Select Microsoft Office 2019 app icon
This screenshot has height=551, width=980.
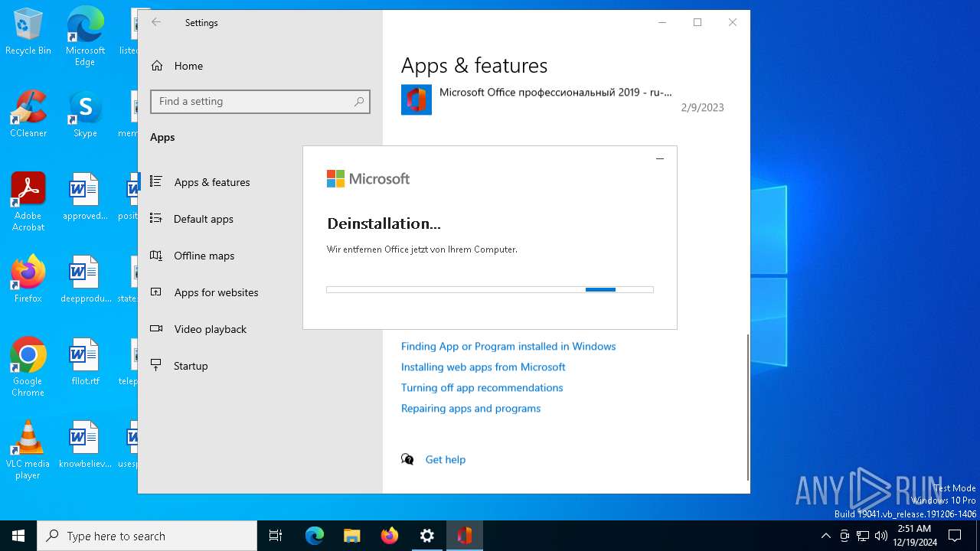click(416, 100)
